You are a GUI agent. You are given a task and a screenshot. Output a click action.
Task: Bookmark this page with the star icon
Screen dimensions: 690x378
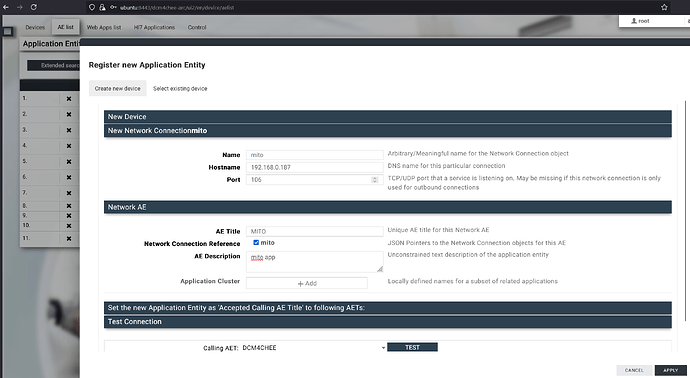(x=664, y=7)
